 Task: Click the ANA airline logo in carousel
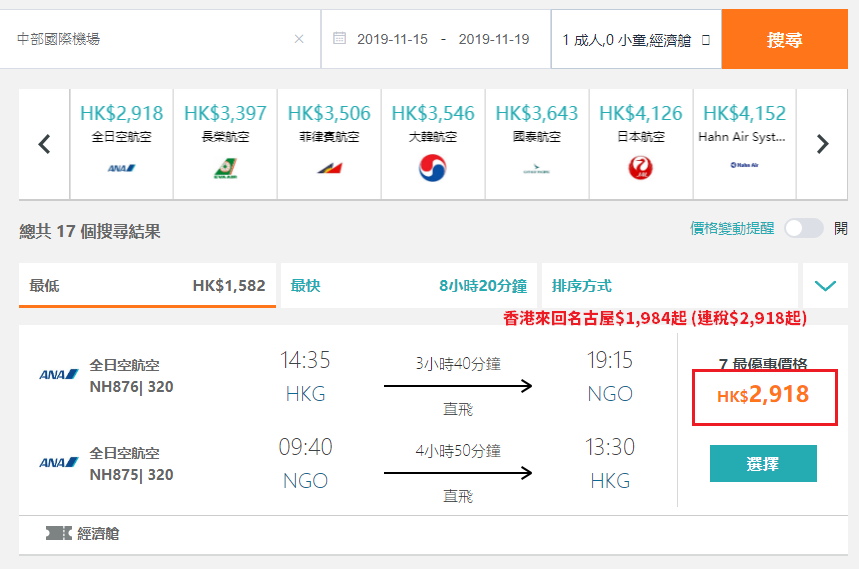pyautogui.click(x=121, y=168)
